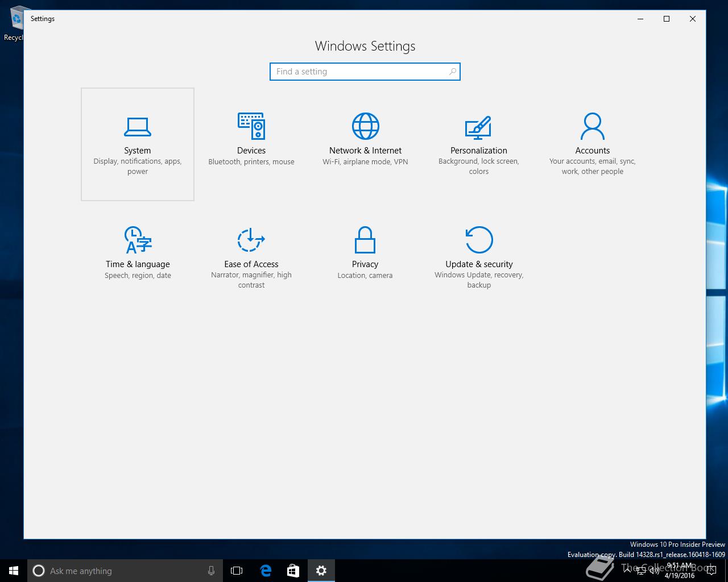Show hidden tray icons chevron

click(627, 571)
